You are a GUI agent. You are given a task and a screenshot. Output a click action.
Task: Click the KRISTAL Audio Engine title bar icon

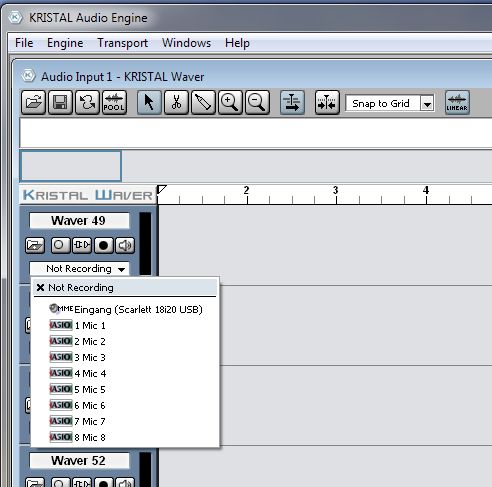coord(15,17)
